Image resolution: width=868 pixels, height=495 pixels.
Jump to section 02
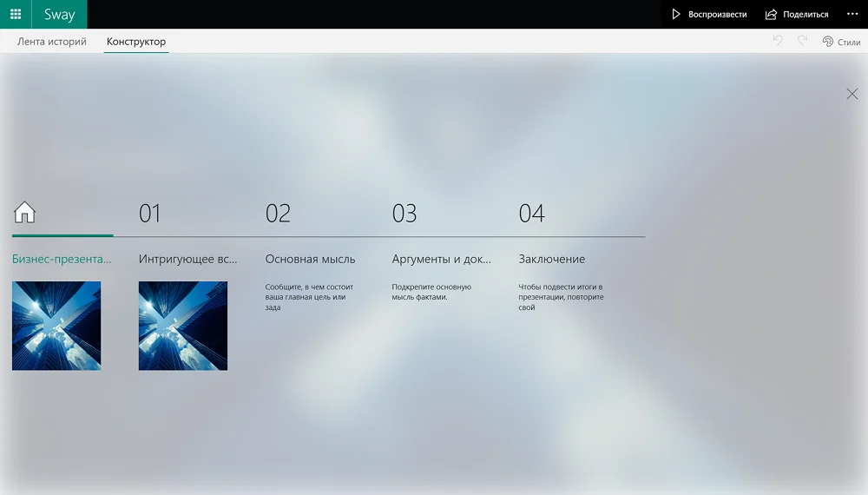[278, 213]
